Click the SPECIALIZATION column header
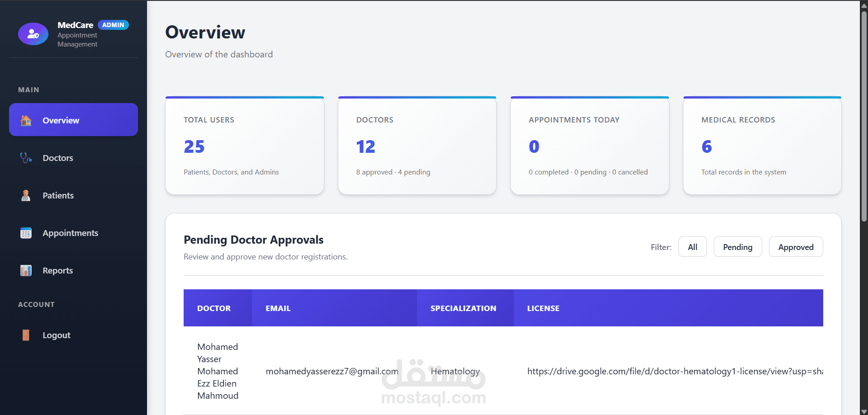The width and height of the screenshot is (868, 415). [463, 308]
